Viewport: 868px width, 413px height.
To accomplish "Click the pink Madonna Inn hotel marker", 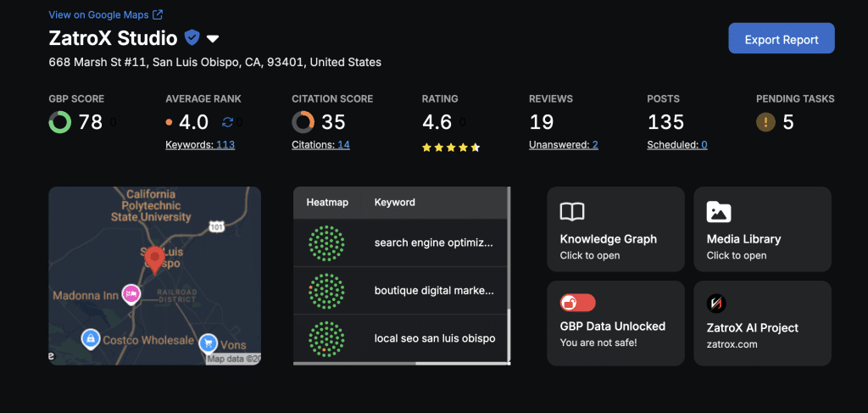I will (x=131, y=293).
